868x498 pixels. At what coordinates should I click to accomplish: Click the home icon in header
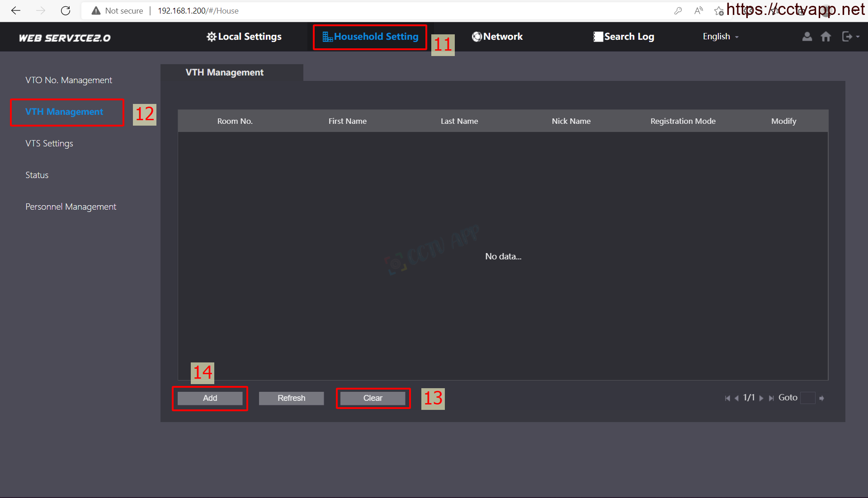[x=826, y=37]
